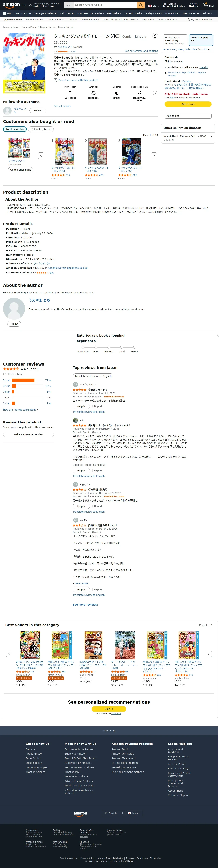Click the Update location pin in the header

point(31,6)
